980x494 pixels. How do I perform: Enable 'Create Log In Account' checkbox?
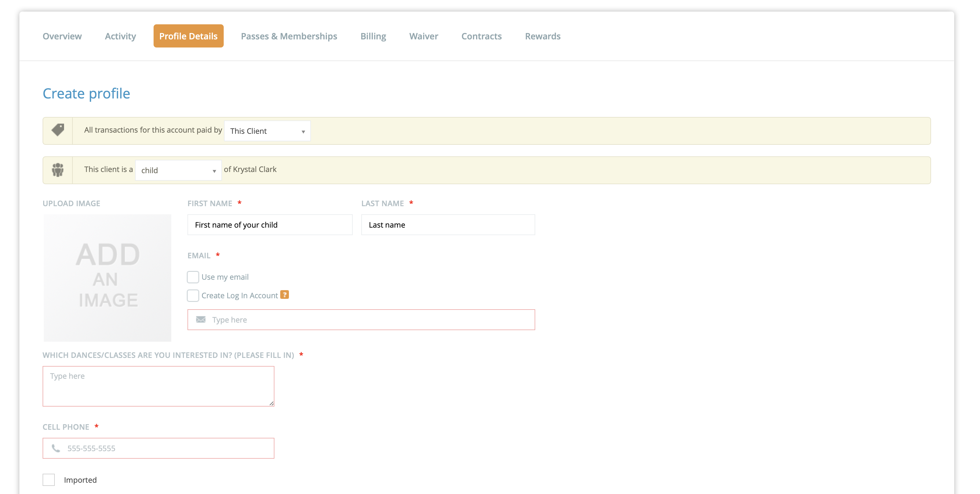tap(193, 295)
